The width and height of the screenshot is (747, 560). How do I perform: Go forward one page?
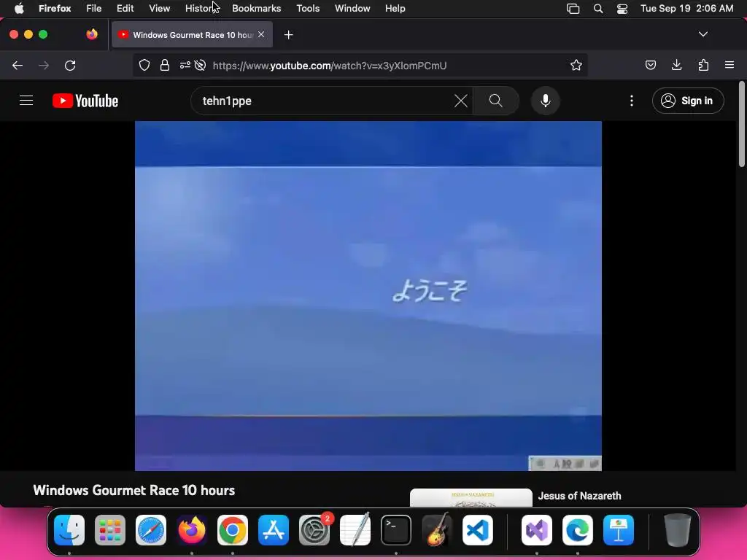click(x=44, y=65)
